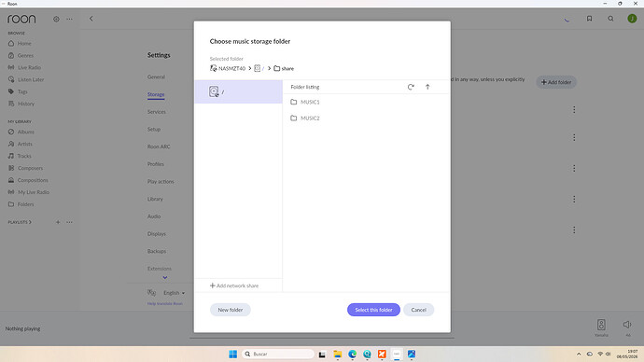Screen dimensions: 644x362
Task: Open Windows Start menu
Action: coord(233,354)
